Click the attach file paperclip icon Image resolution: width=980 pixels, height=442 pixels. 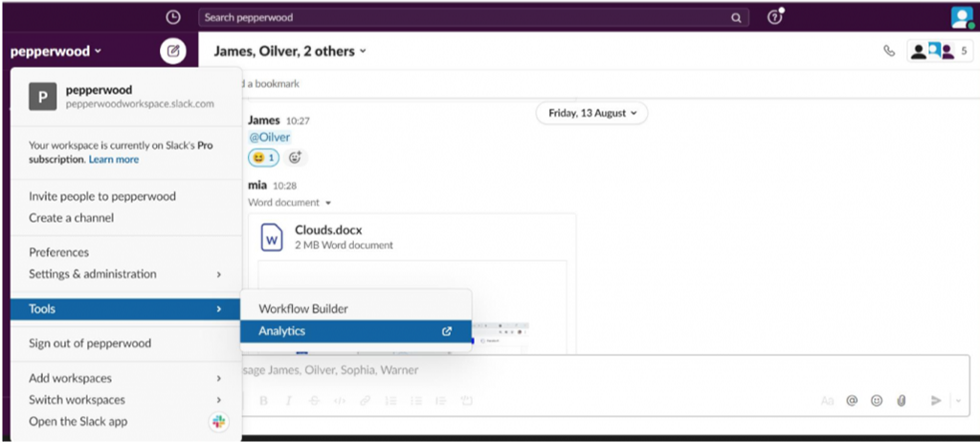pos(901,401)
